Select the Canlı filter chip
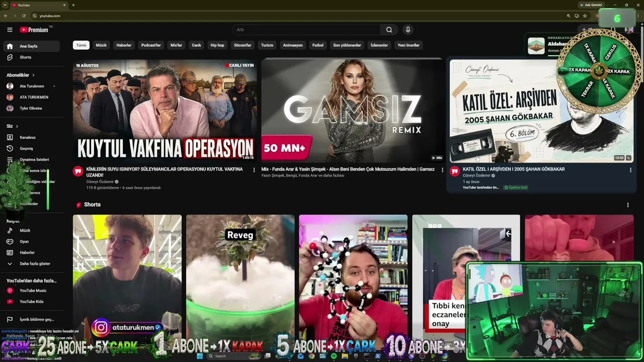Viewport: 644px width, 362px height. [196, 45]
